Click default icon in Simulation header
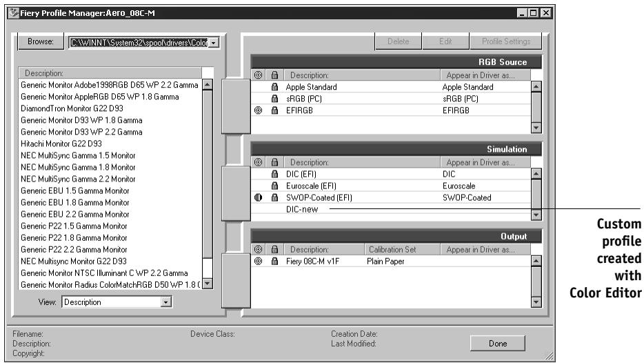This screenshot has height=363, width=644. pyautogui.click(x=258, y=162)
